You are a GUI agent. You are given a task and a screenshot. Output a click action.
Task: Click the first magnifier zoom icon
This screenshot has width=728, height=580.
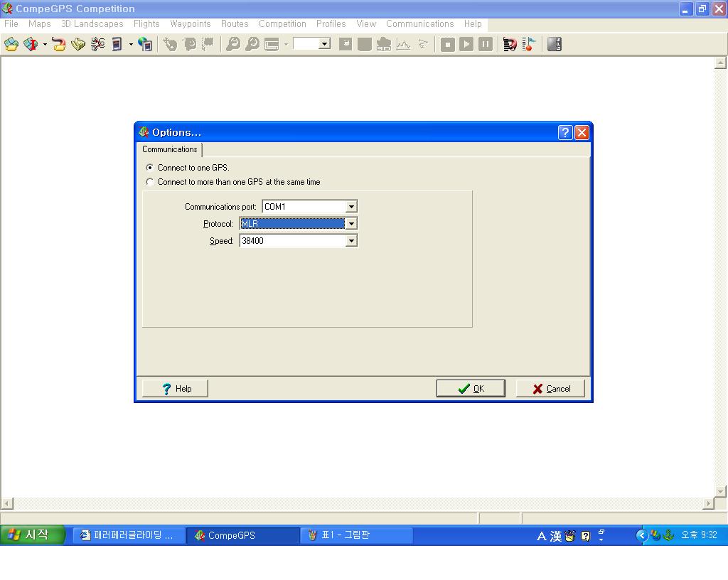point(233,44)
